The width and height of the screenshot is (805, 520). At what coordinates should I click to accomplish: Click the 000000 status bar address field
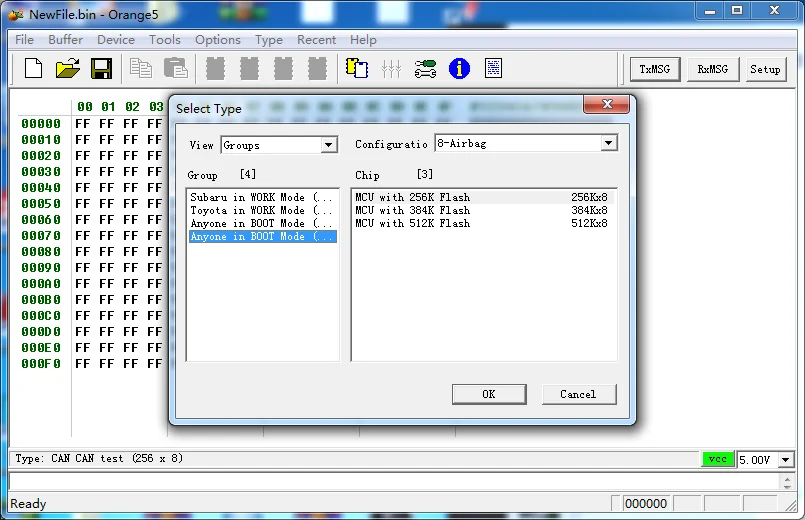646,504
